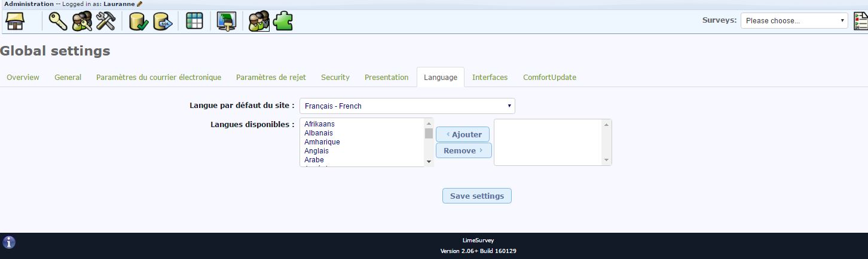868x259 pixels.
Task: Switch to the ComfortUpdate tab
Action: [x=549, y=78]
